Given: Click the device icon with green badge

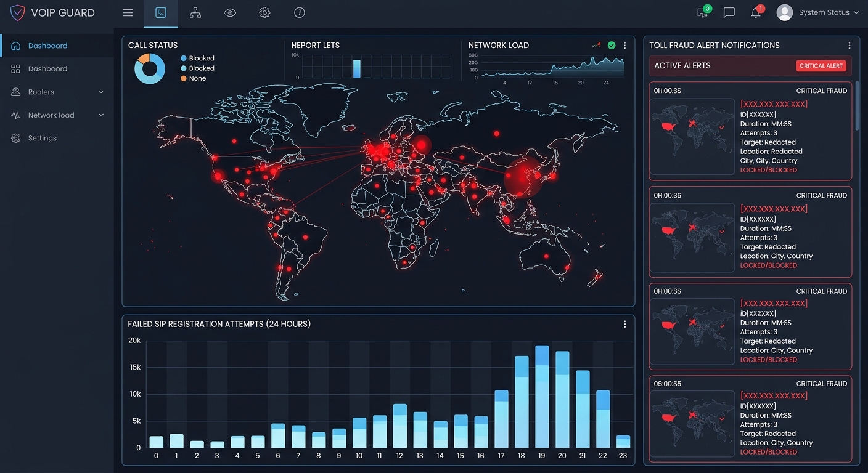Looking at the screenshot, I should tap(702, 12).
